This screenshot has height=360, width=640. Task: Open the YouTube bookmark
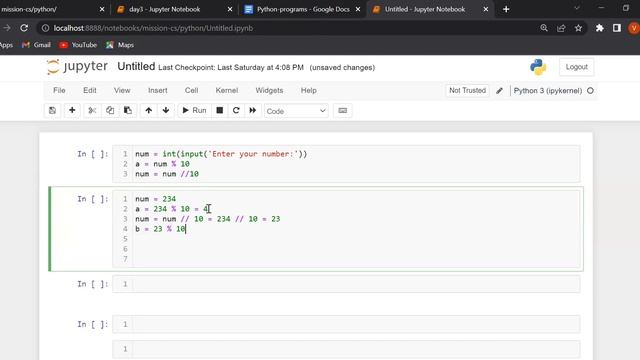tap(78, 45)
